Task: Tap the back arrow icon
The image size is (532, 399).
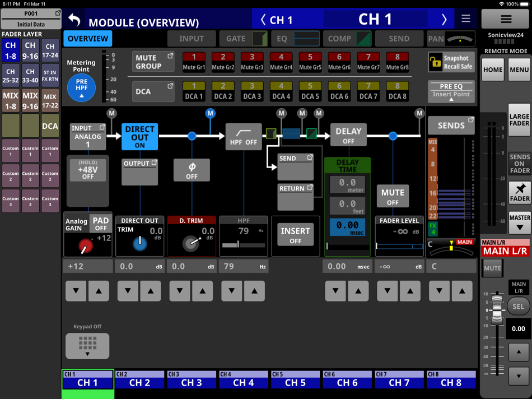Action: (74, 20)
